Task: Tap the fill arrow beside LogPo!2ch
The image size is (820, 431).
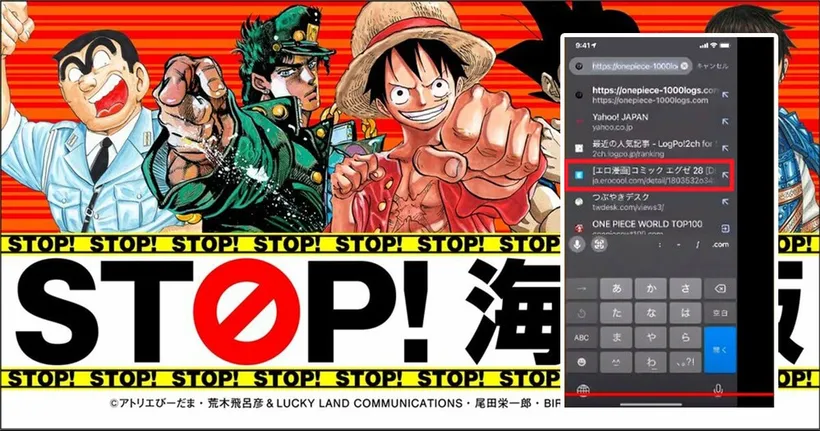Action: pos(725,148)
